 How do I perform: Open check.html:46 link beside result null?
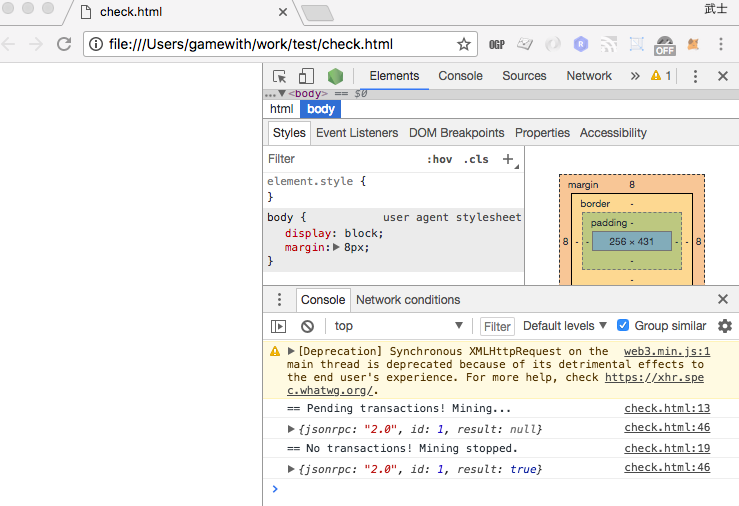[x=667, y=427]
